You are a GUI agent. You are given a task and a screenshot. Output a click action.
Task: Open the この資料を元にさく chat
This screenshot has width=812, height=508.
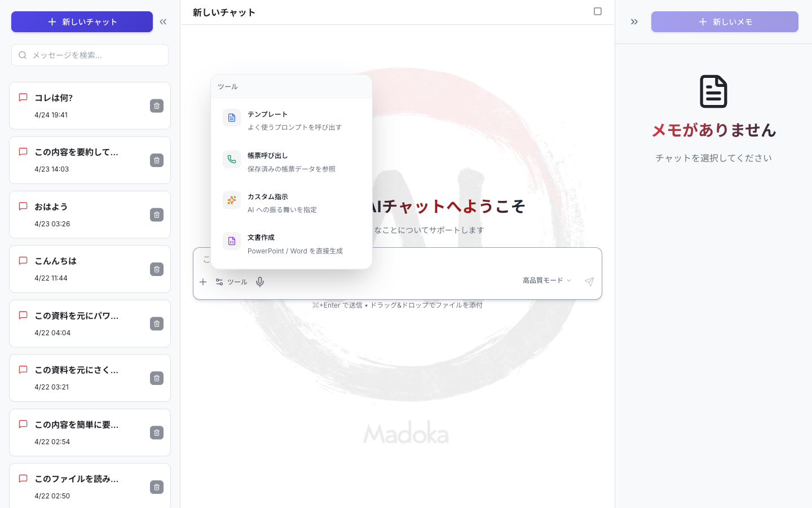[90, 378]
